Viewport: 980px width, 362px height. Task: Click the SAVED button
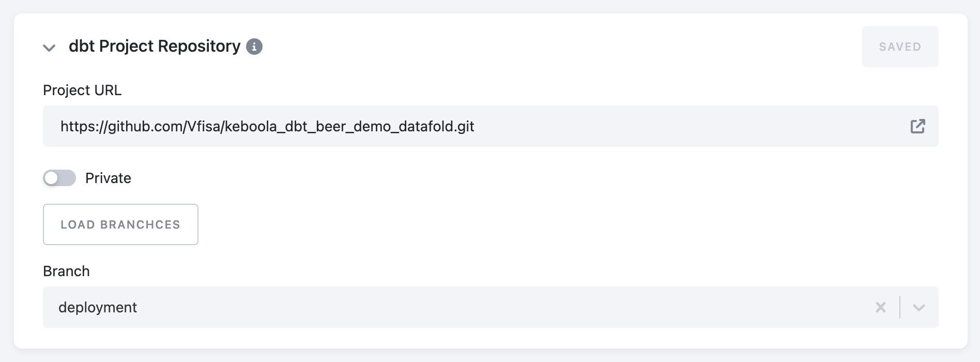coord(900,47)
